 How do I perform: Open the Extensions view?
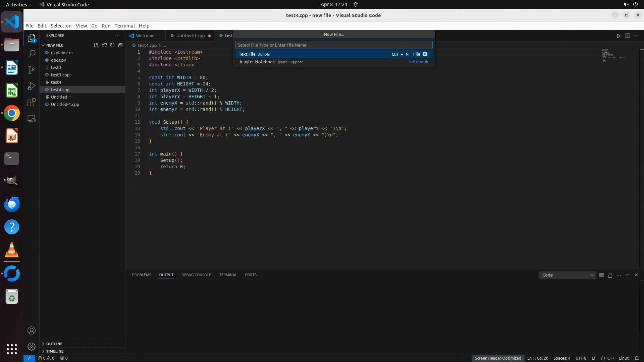32,102
